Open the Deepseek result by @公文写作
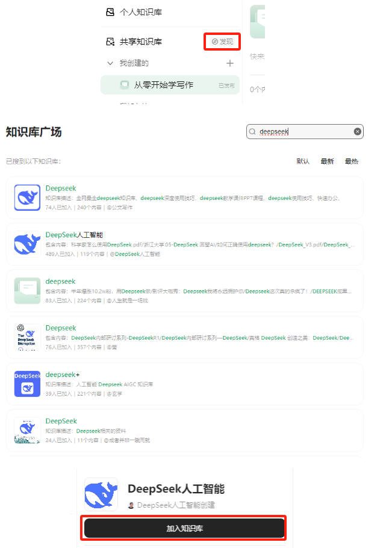The image size is (392, 548). [185, 198]
